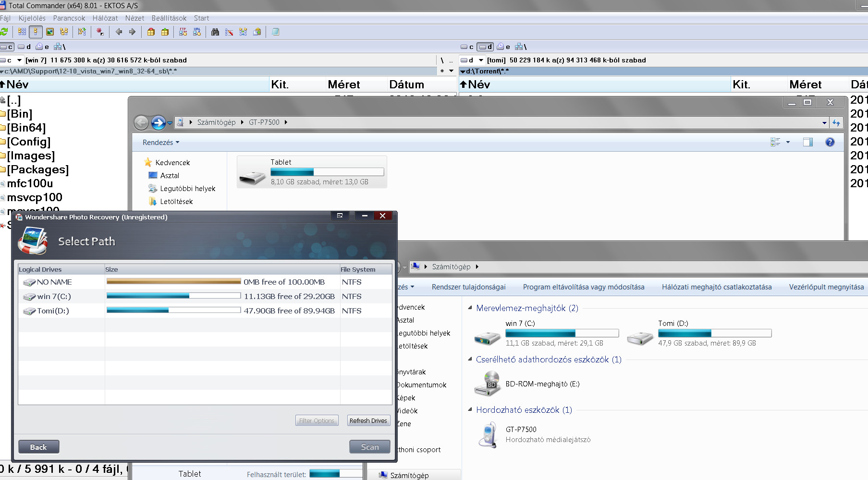Select drive c in right panel
This screenshot has height=480, width=868.
[467, 47]
